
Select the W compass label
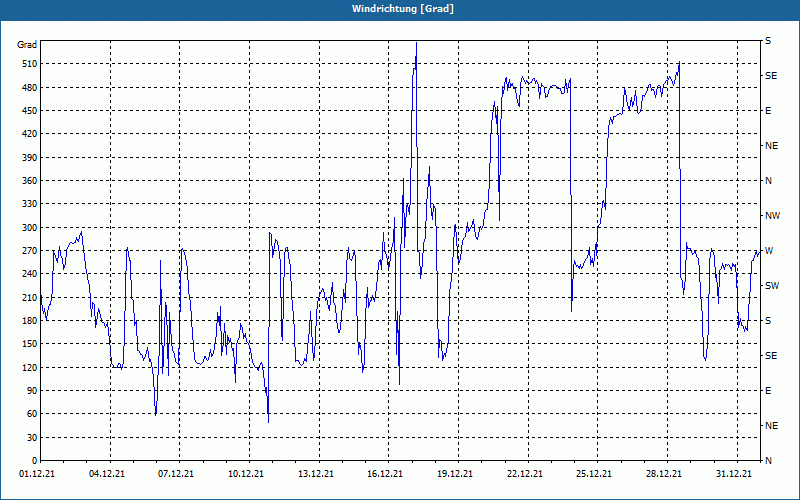point(769,251)
